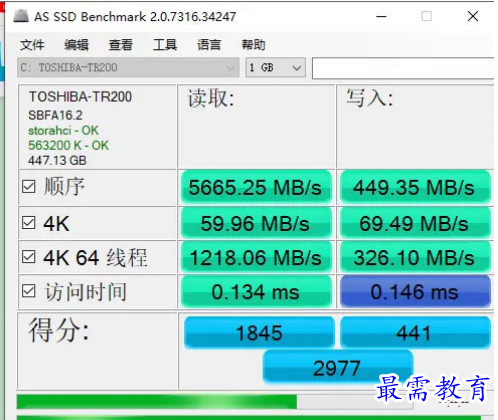This screenshot has width=498, height=420.
Task: Open the 帮助 menu
Action: click(253, 44)
